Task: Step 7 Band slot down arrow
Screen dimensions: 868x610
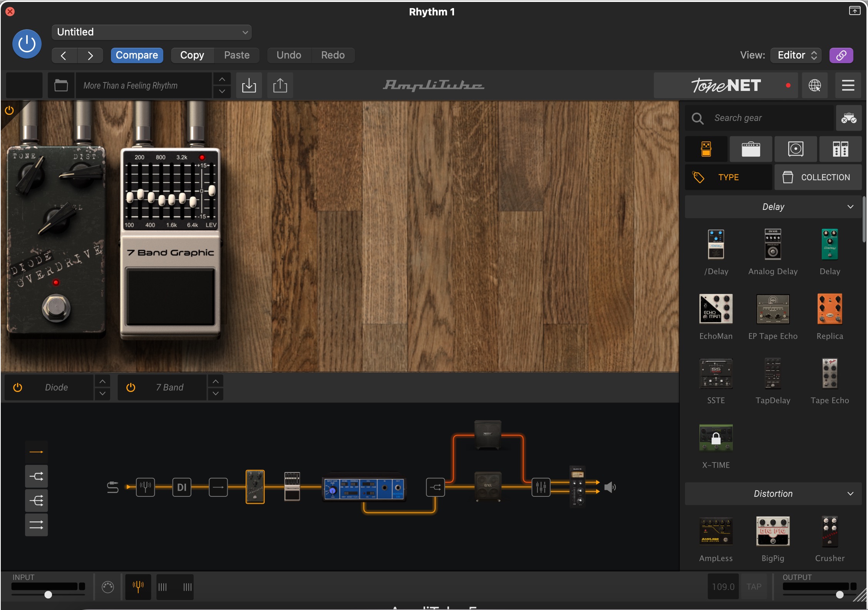Action: click(216, 394)
